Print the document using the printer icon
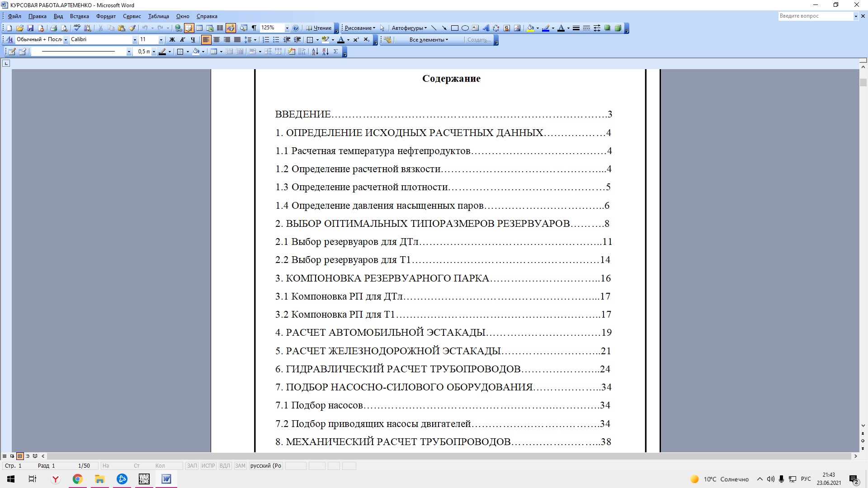 tap(53, 28)
